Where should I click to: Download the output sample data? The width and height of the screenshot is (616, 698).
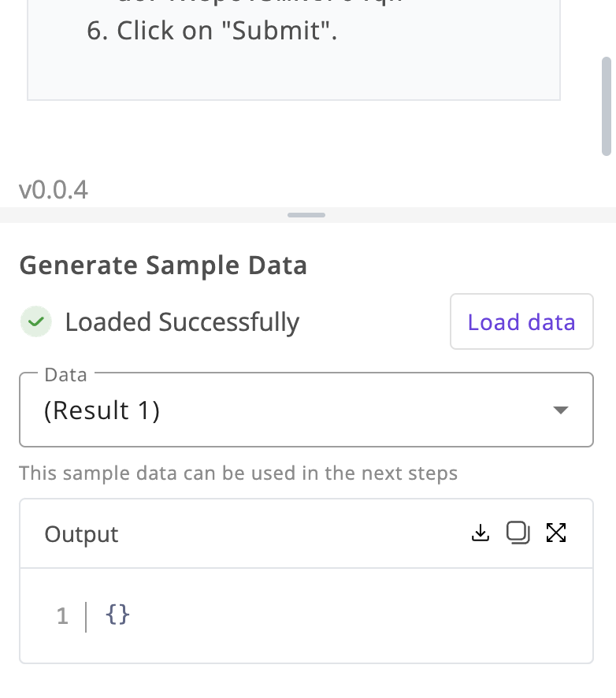[x=481, y=533]
